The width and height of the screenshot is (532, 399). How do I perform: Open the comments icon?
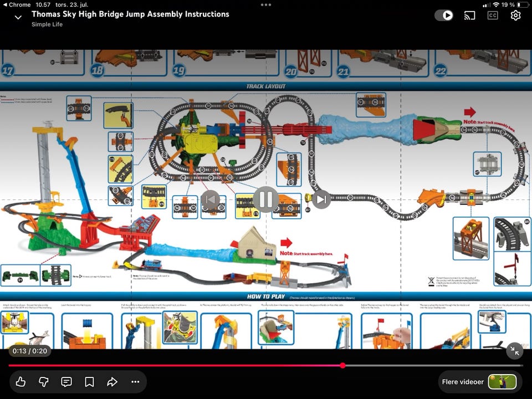coord(66,382)
